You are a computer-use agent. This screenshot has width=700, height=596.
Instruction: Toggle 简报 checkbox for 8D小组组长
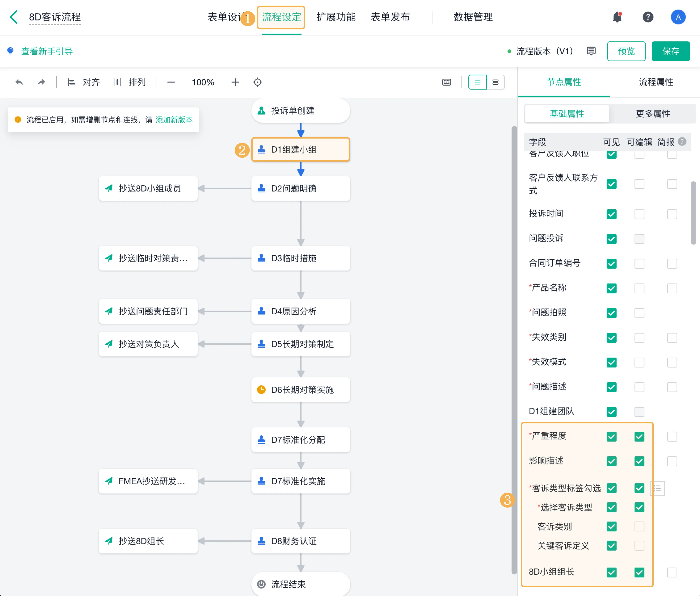coord(672,572)
